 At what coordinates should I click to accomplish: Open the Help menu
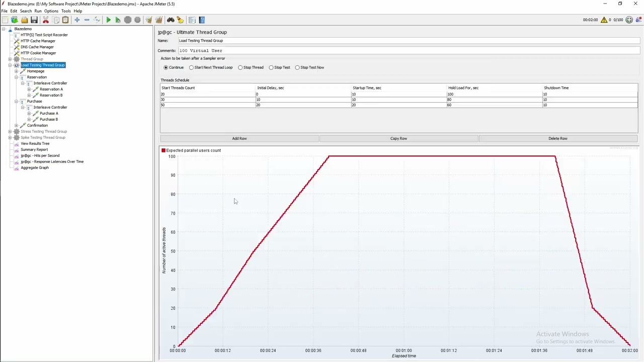78,11
